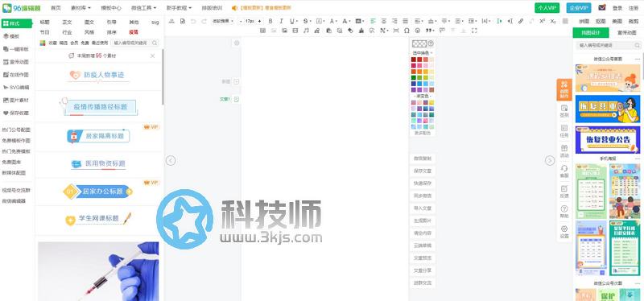Open the mail envelope icon in header
This screenshot has width=644, height=301.
[601, 7]
